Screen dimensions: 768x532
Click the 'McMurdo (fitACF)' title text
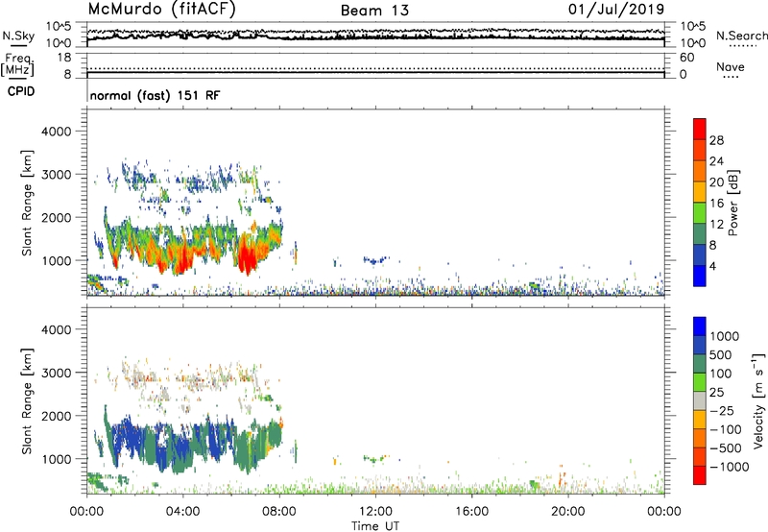[161, 10]
